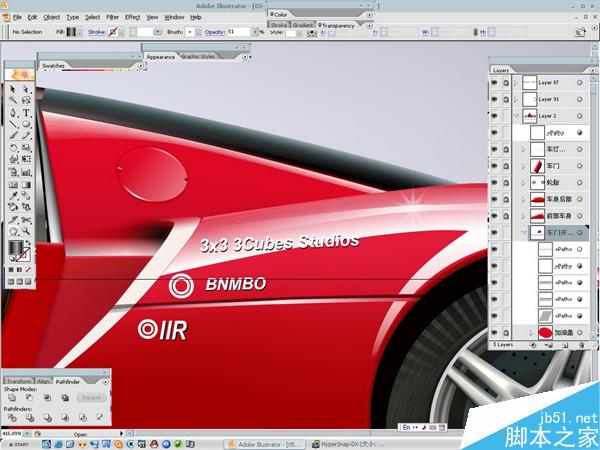
Task: Hide Layer 87 using its eye icon
Action: (495, 83)
